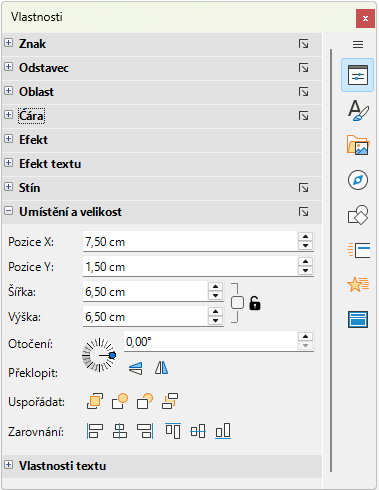The width and height of the screenshot is (379, 490).
Task: Flip the object horizontally
Action: point(161,368)
